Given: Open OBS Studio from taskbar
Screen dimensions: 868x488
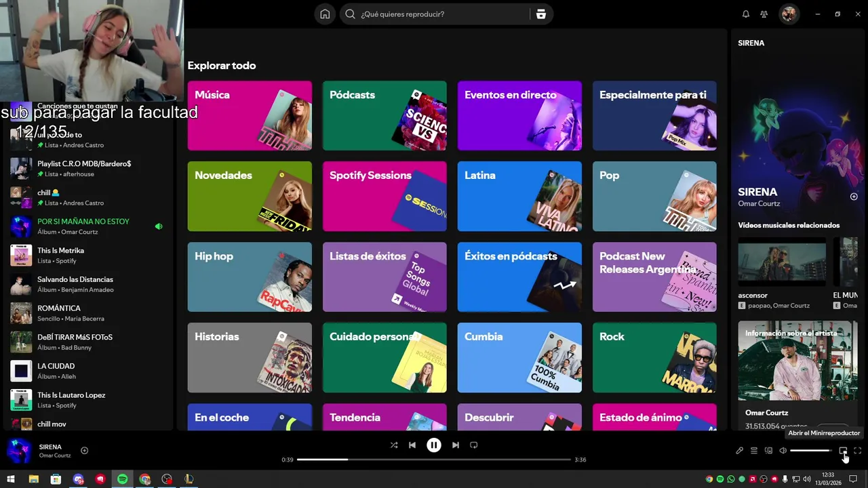Looking at the screenshot, I should [167, 479].
